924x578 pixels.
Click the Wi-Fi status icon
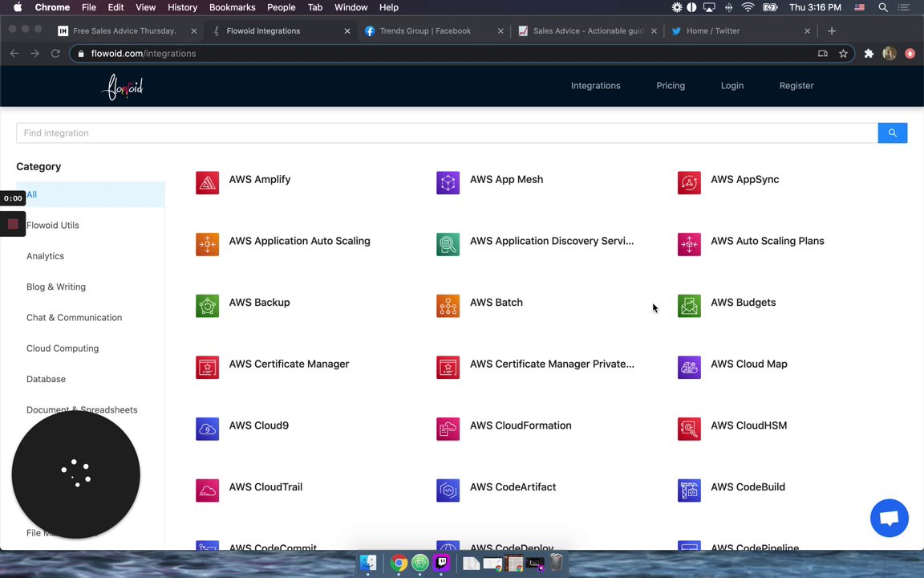pos(748,7)
